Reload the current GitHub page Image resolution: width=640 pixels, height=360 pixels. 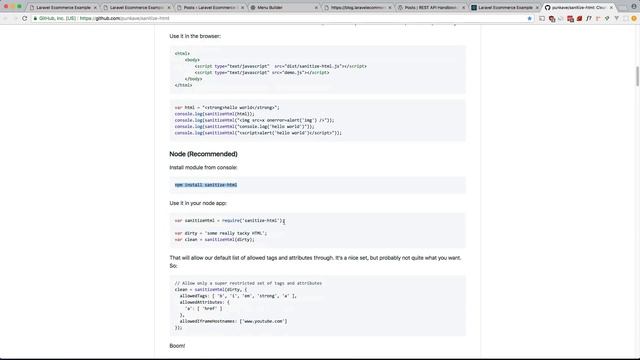pyautogui.click(x=24, y=18)
